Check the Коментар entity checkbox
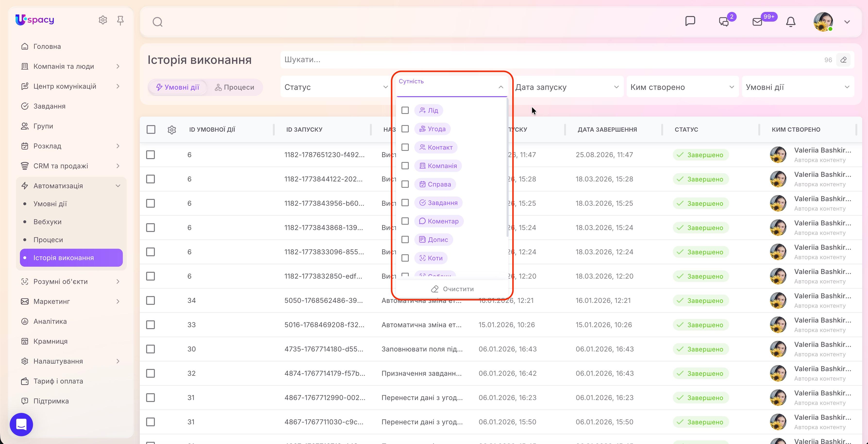The width and height of the screenshot is (868, 444). [405, 221]
